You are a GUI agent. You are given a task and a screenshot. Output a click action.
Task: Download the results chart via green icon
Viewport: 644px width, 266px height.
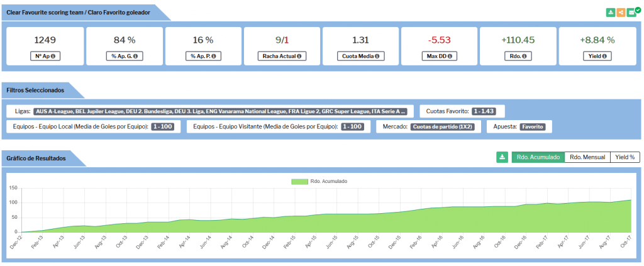(502, 157)
